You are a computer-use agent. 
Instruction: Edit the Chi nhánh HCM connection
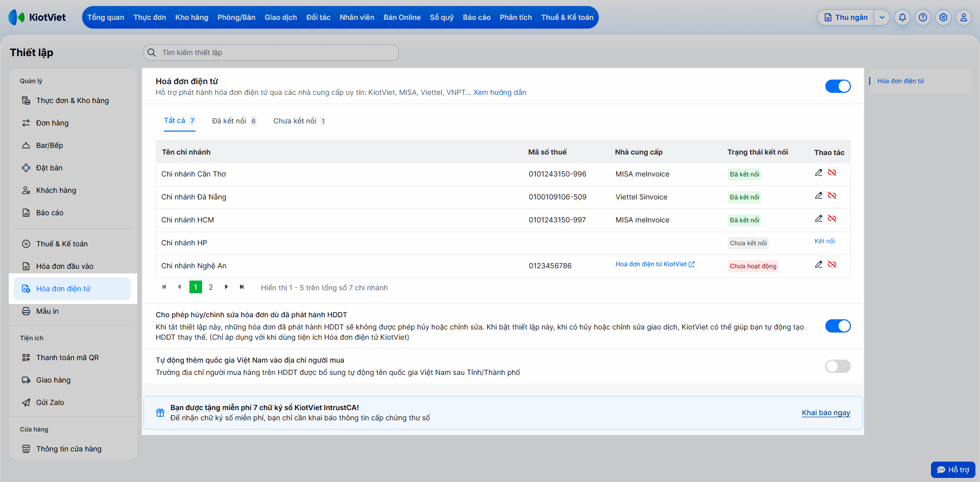(x=819, y=219)
